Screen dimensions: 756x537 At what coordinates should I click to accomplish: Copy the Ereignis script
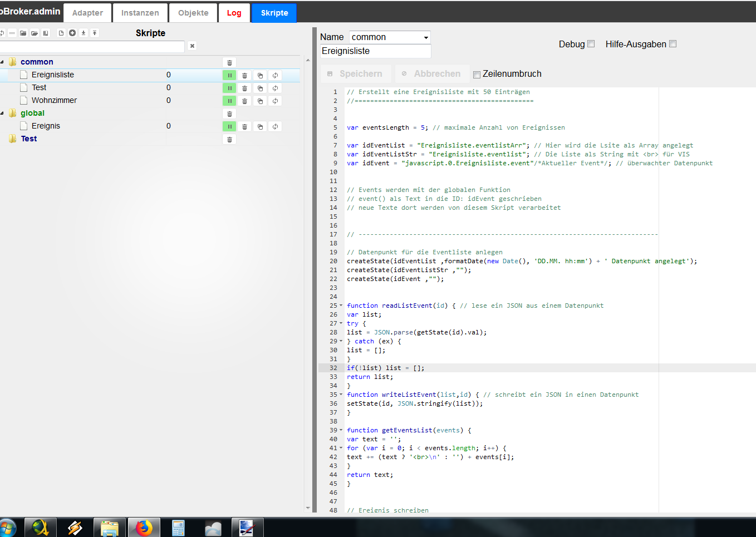click(260, 126)
